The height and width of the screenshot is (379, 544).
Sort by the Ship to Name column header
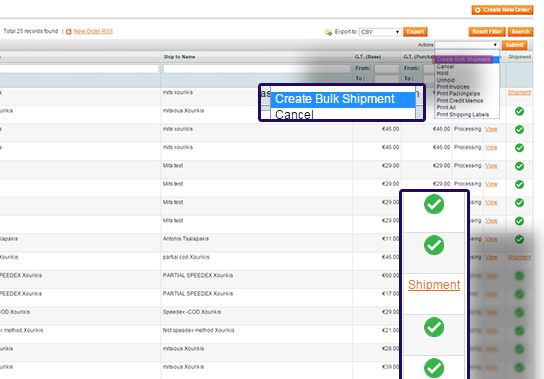pos(179,57)
